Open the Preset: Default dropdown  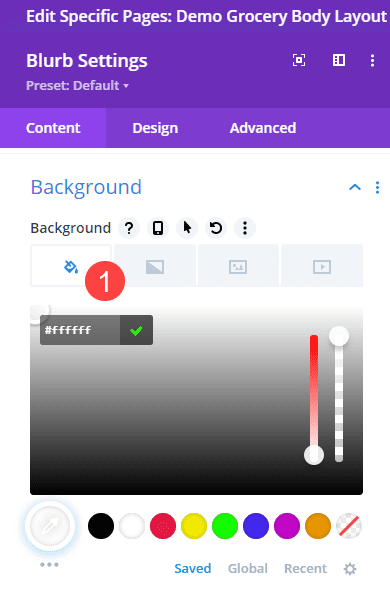[77, 85]
